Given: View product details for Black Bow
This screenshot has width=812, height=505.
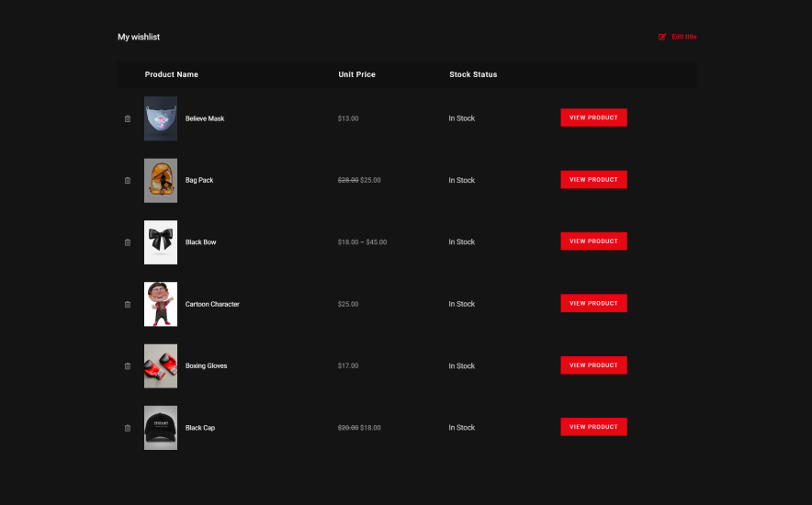Looking at the screenshot, I should (593, 241).
